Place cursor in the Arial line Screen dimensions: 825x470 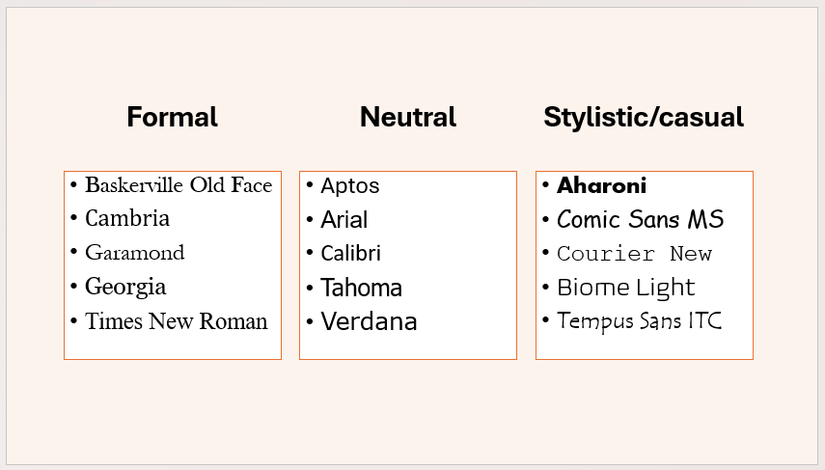(x=344, y=220)
